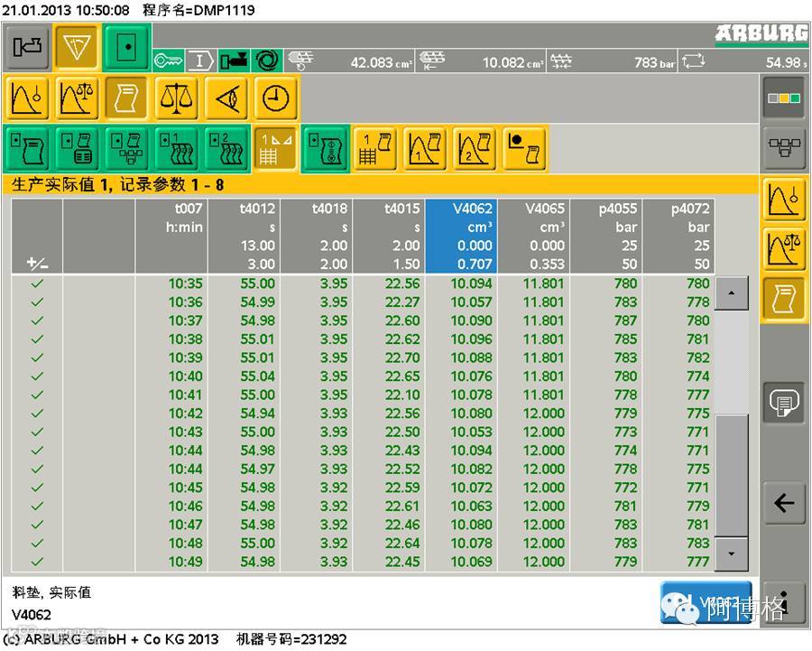Open the message notes sidebar icon
The width and height of the screenshot is (812, 651).
784,402
